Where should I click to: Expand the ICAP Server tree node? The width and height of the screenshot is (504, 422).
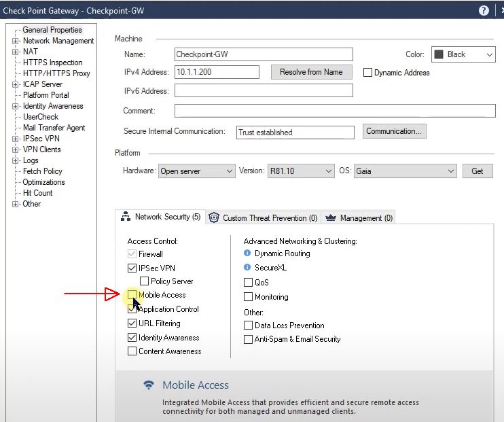click(x=15, y=84)
